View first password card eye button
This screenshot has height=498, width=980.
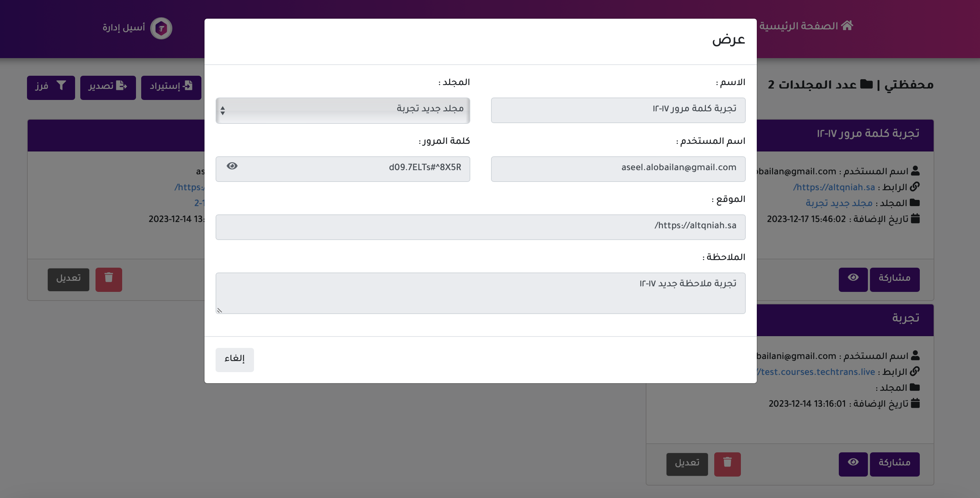tap(853, 279)
